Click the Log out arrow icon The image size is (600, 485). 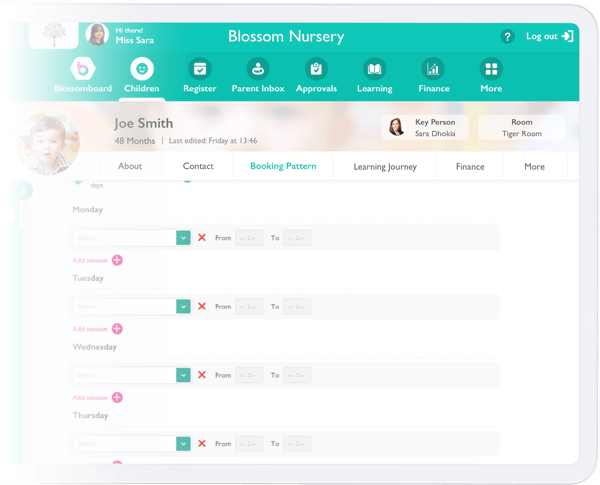567,36
